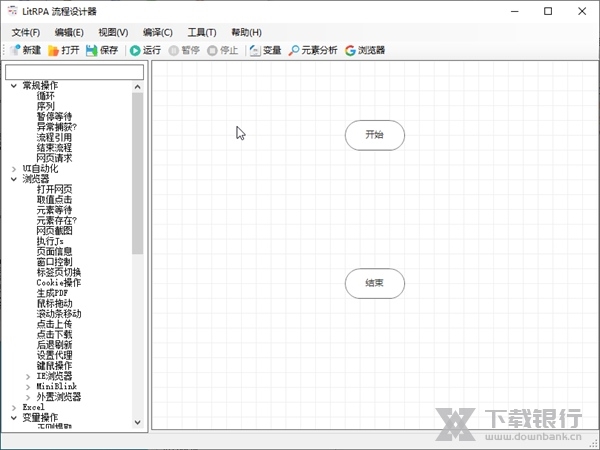Open the 工具(T) menu
600x450 pixels.
coord(202,33)
